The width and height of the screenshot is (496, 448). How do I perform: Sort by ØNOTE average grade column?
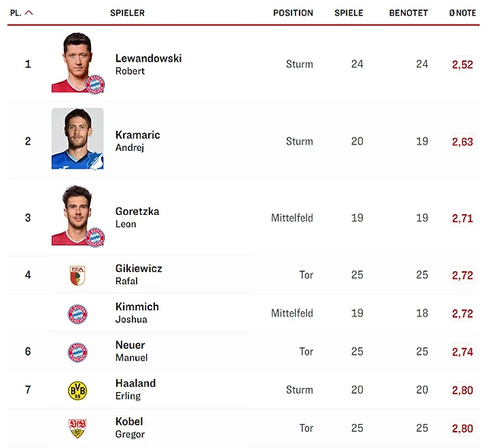tap(462, 13)
